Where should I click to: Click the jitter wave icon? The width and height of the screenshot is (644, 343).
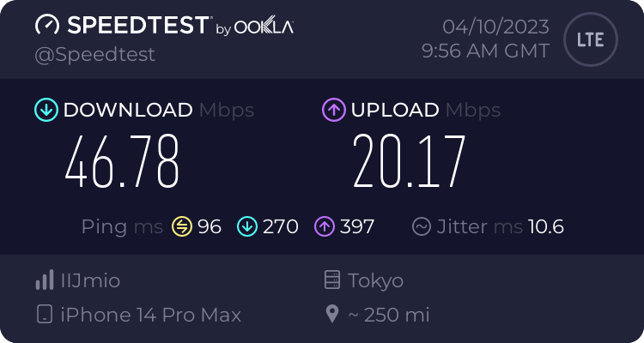click(422, 226)
